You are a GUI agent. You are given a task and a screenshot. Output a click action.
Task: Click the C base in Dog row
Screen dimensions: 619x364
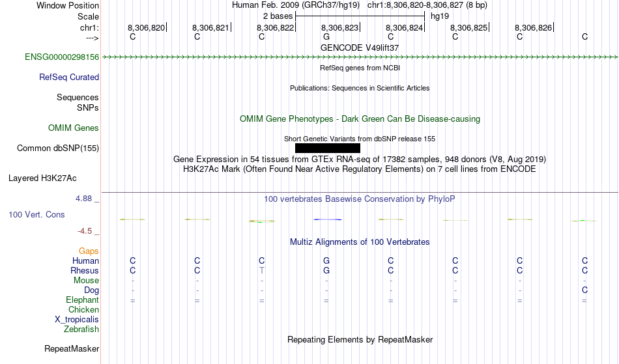584,290
